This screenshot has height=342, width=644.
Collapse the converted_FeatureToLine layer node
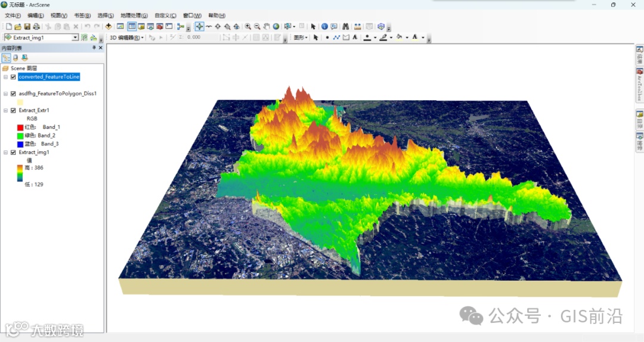pyautogui.click(x=6, y=77)
